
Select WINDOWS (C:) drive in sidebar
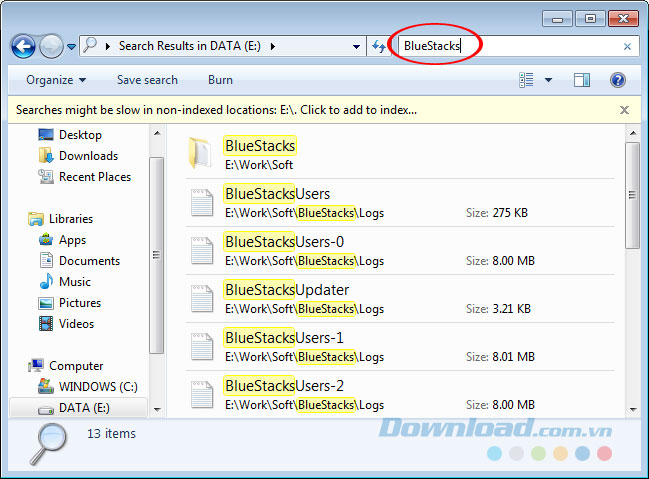pos(98,387)
